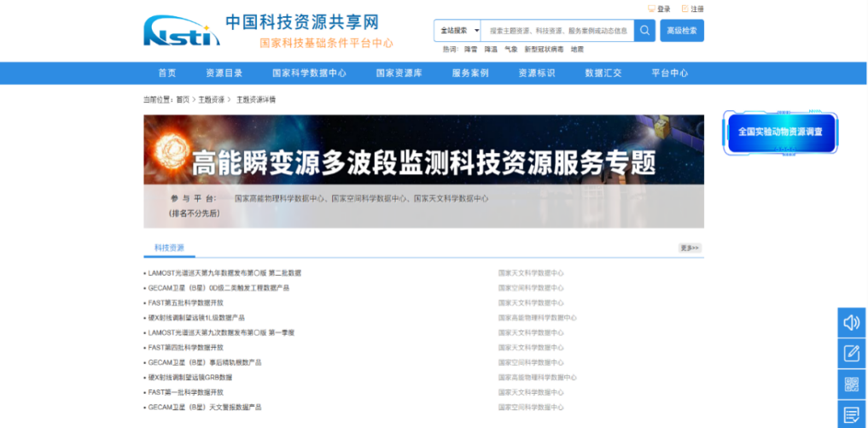Click the search keyword input field
Image resolution: width=868 pixels, height=428 pixels.
click(557, 31)
